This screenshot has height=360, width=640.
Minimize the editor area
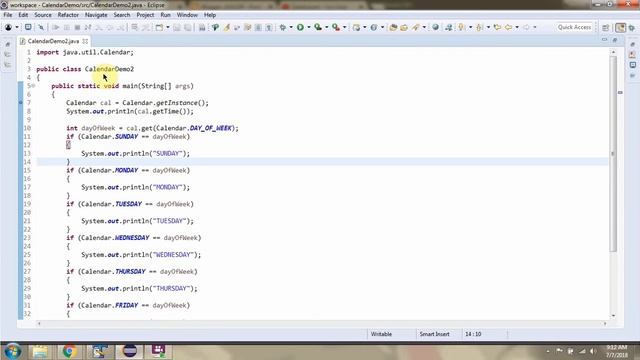(x=604, y=40)
